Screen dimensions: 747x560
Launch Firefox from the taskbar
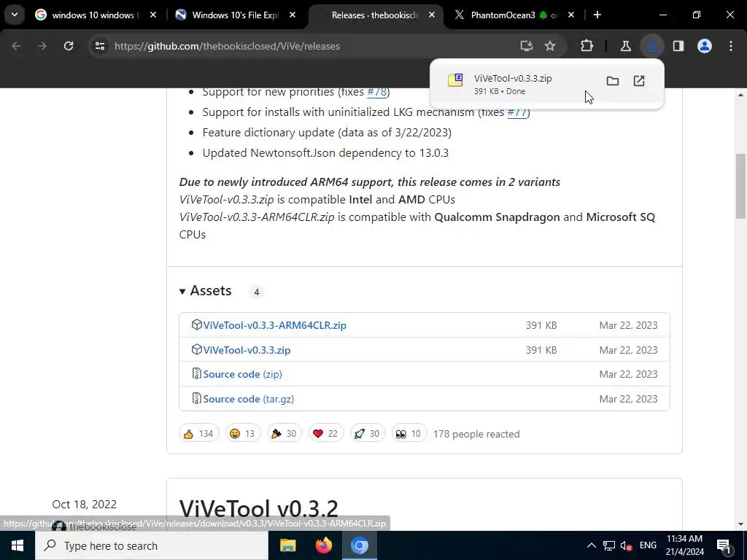pos(324,545)
